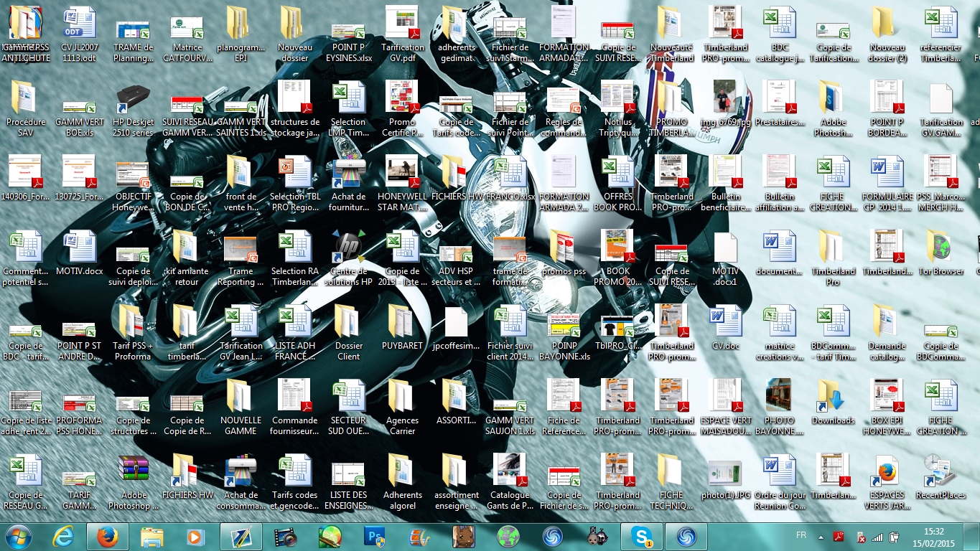Select the MOTIV.docx1 blank file icon
980x551 pixels.
(x=725, y=247)
